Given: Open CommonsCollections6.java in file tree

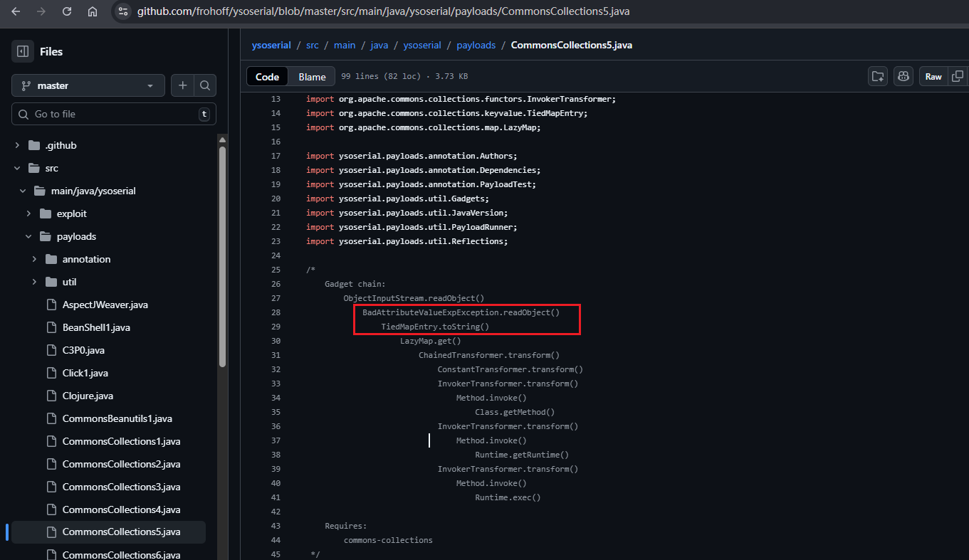Looking at the screenshot, I should (x=121, y=554).
